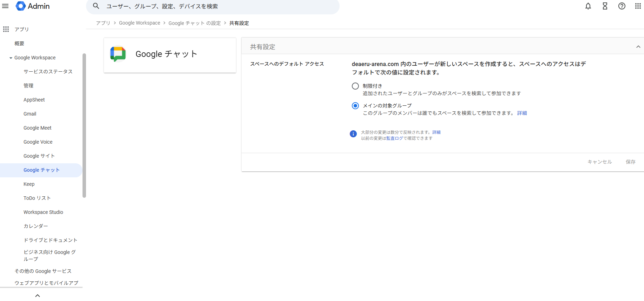Viewport: 644px width, 301px height.
Task: Select AppSheet in the sidebar
Action: pyautogui.click(x=34, y=100)
